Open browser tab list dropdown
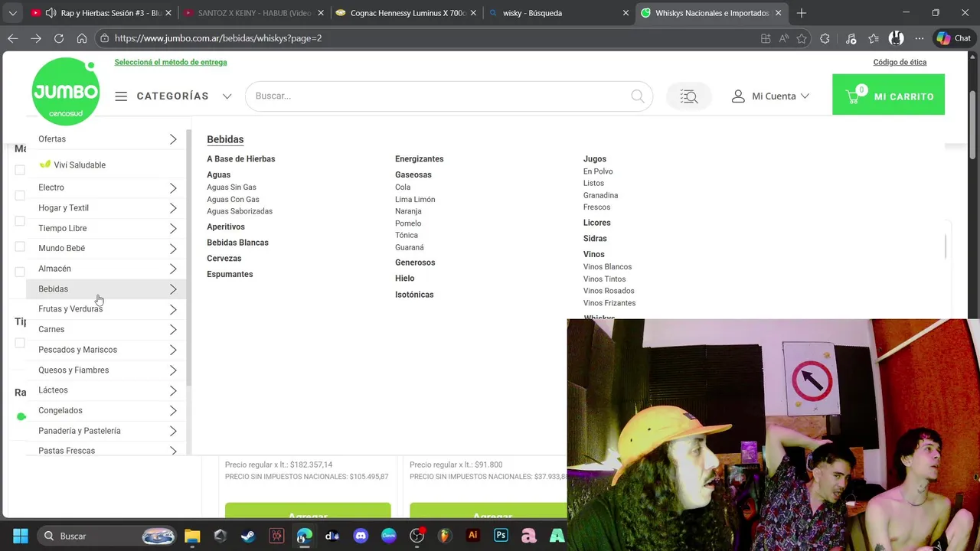 click(12, 13)
